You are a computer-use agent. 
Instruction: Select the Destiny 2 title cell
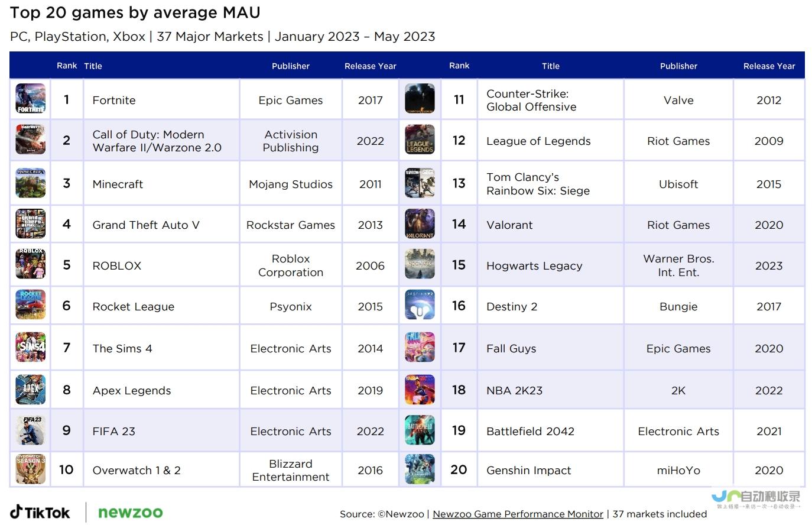click(550, 306)
